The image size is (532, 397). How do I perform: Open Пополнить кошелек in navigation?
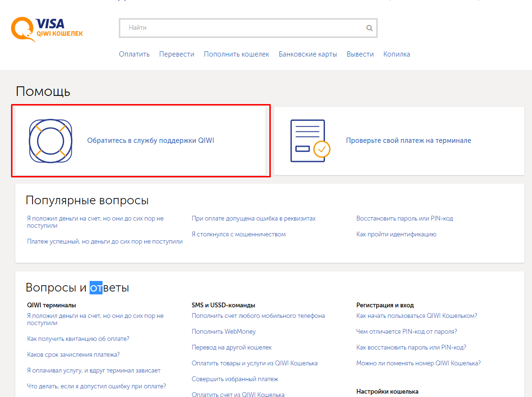(236, 54)
